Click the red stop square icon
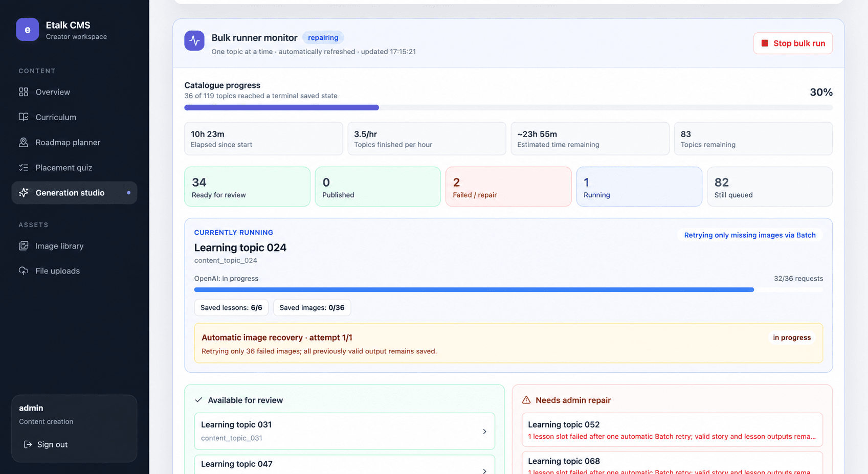Image resolution: width=868 pixels, height=474 pixels. point(765,43)
